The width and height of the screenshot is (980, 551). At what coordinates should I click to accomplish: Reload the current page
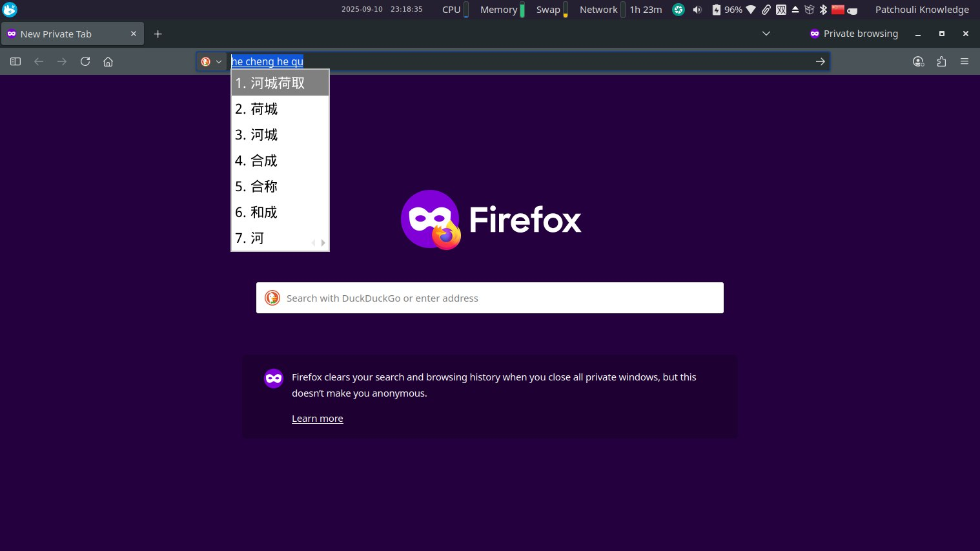[85, 61]
